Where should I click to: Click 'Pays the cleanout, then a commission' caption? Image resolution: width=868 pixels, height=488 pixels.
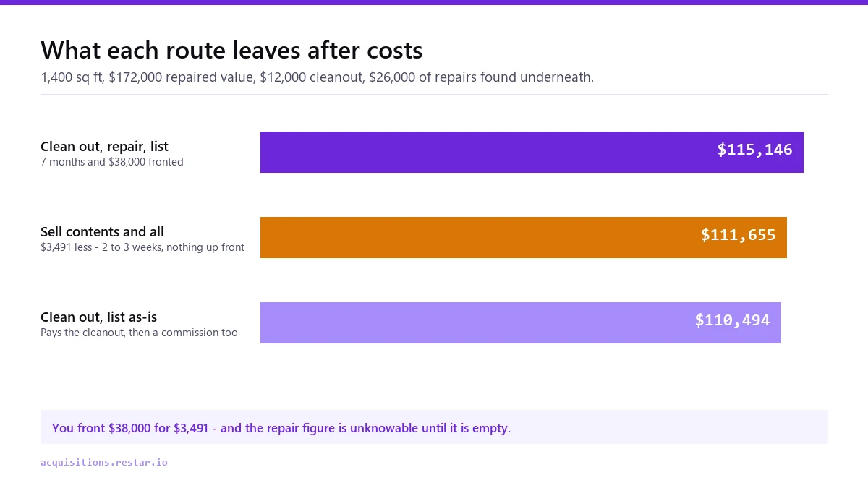tap(139, 333)
